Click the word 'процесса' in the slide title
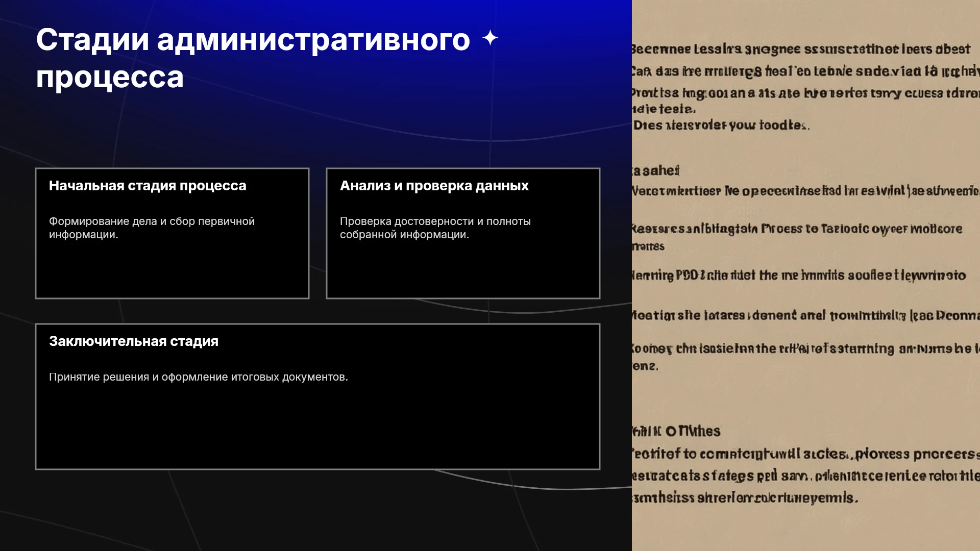The image size is (980, 551). point(110,78)
